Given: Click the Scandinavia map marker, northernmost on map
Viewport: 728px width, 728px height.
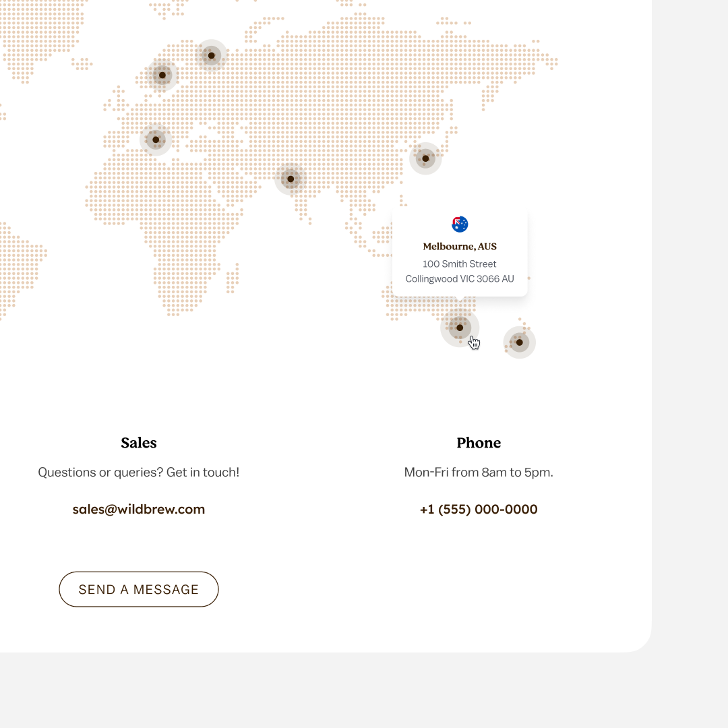Looking at the screenshot, I should point(211,55).
